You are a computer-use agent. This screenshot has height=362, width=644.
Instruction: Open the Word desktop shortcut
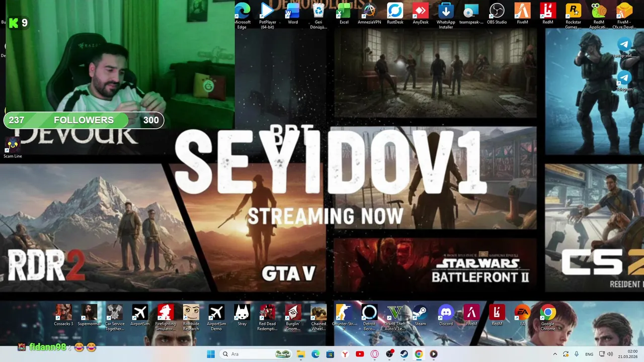pos(293,14)
